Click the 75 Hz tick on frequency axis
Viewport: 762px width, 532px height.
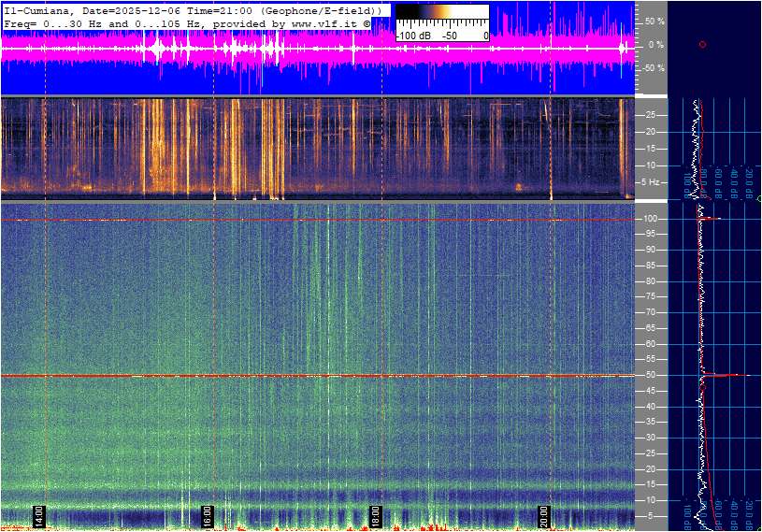(x=652, y=296)
